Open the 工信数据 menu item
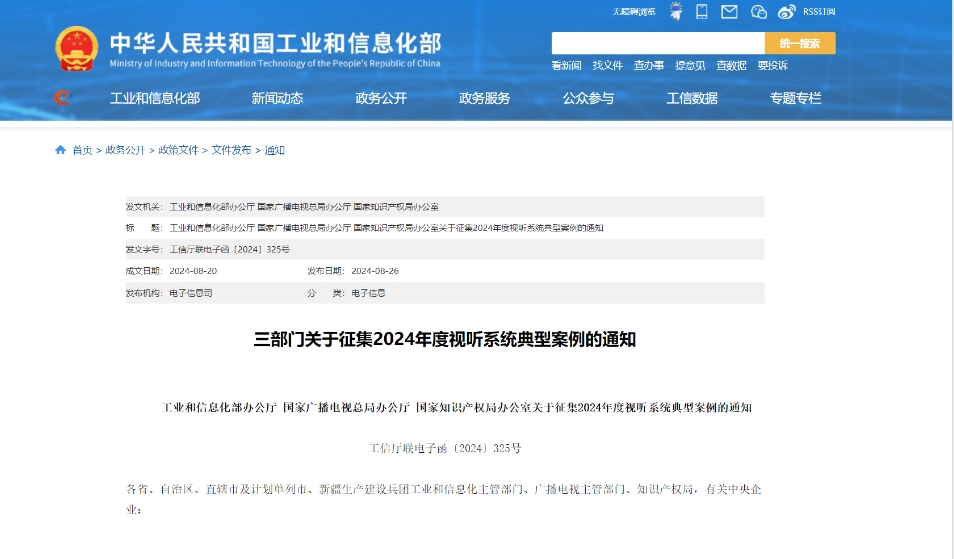Image resolution: width=954 pixels, height=559 pixels. tap(692, 98)
